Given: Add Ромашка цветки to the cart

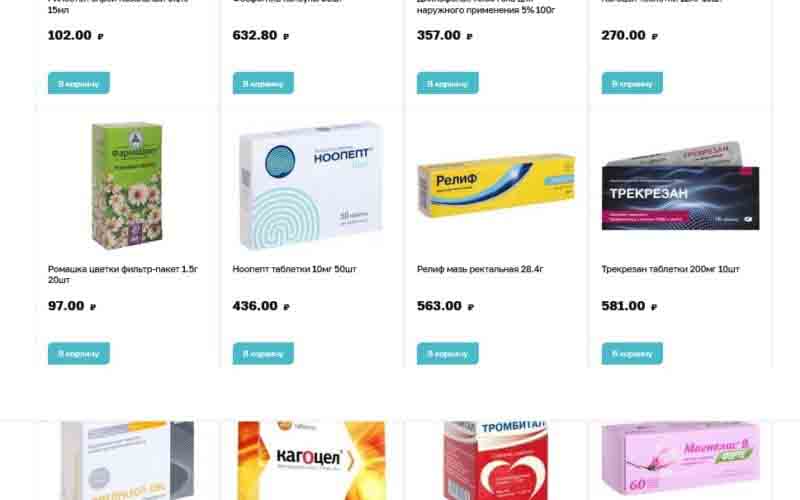Looking at the screenshot, I should 79,353.
